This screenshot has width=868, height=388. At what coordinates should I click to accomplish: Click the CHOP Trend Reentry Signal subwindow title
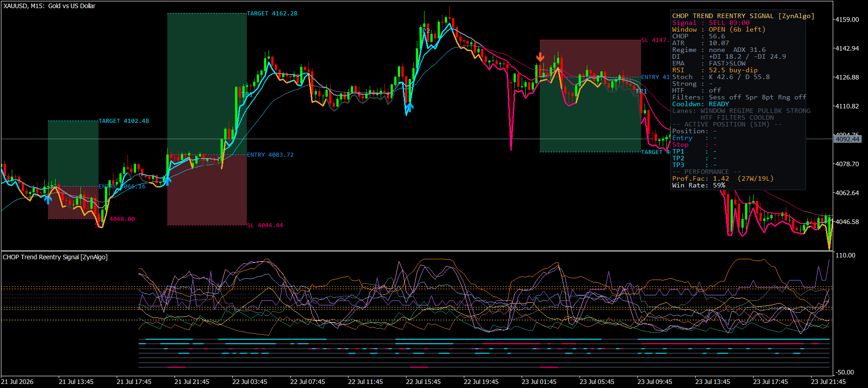55,257
